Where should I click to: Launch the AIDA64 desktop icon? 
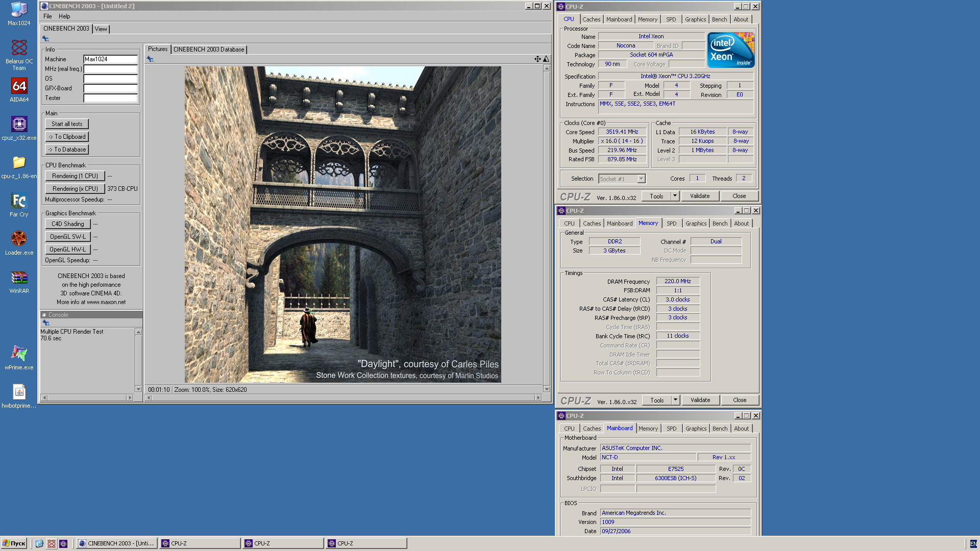(19, 90)
